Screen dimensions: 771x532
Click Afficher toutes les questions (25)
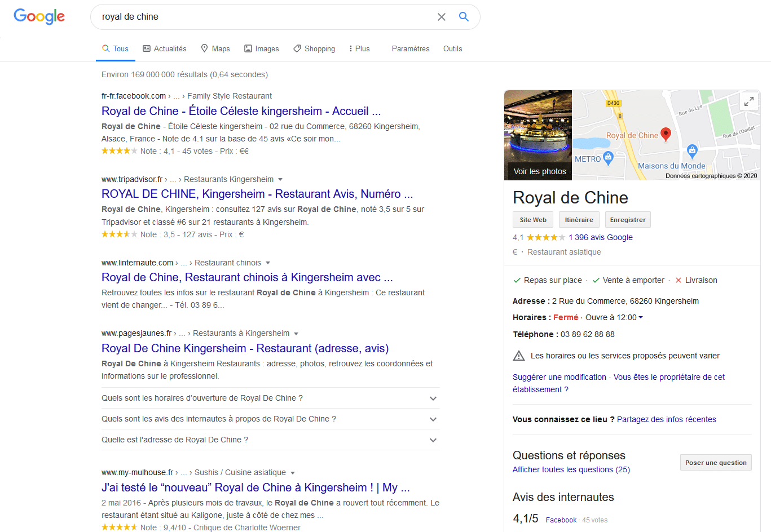[x=571, y=469]
